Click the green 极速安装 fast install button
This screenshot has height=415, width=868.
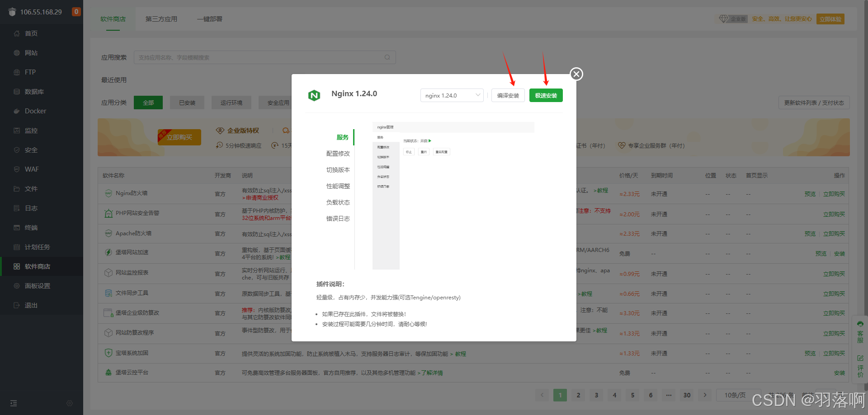click(x=546, y=95)
